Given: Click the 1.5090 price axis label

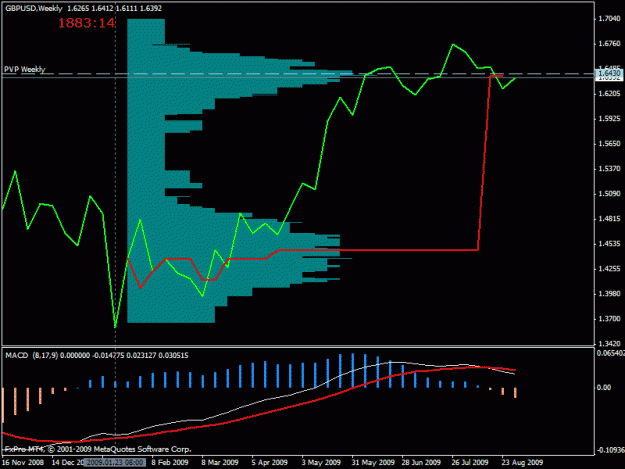Looking at the screenshot, I should 609,194.
